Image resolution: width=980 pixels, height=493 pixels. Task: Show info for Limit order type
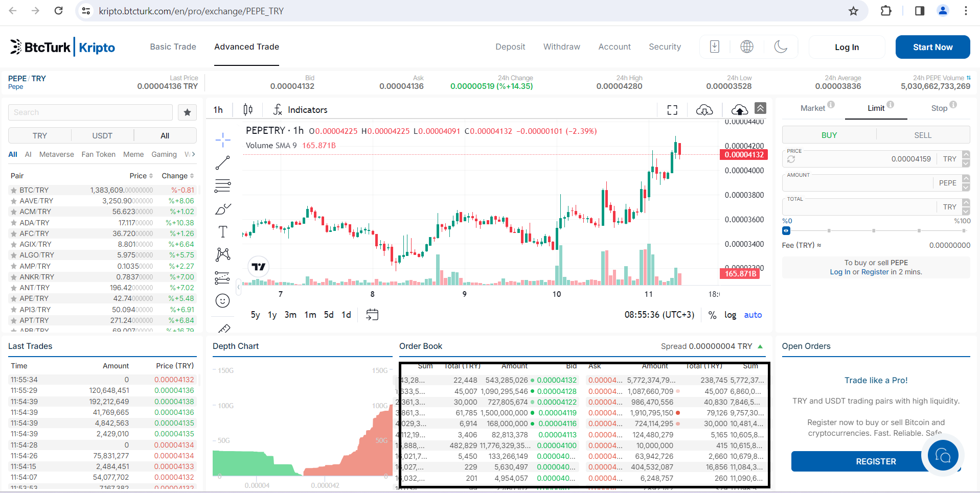[890, 105]
